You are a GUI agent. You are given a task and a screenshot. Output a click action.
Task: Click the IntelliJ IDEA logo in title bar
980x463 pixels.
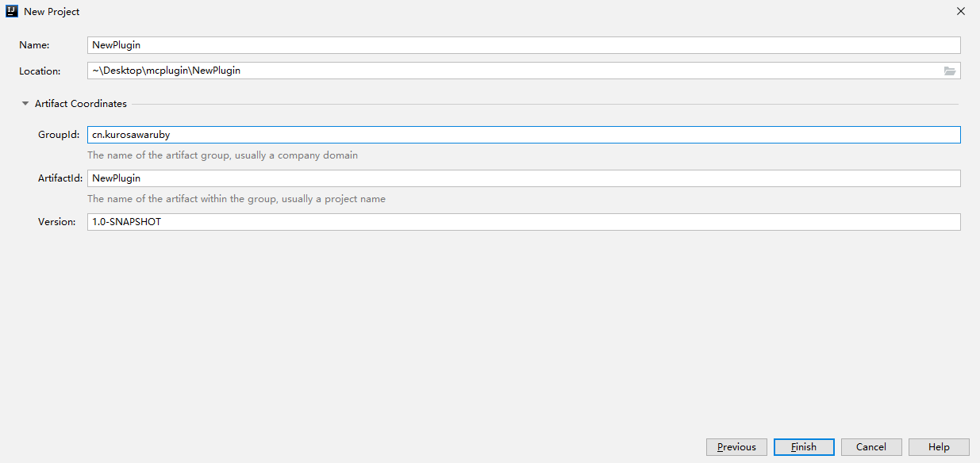click(12, 11)
